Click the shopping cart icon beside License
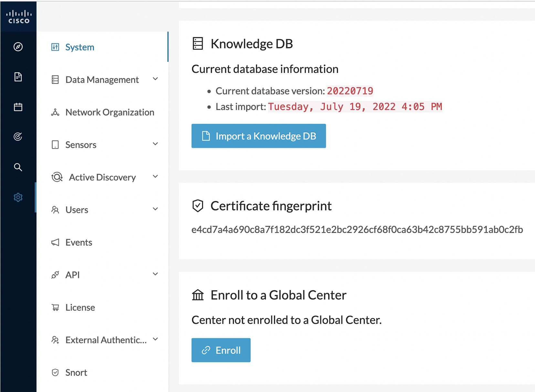The image size is (535, 392). click(x=55, y=307)
